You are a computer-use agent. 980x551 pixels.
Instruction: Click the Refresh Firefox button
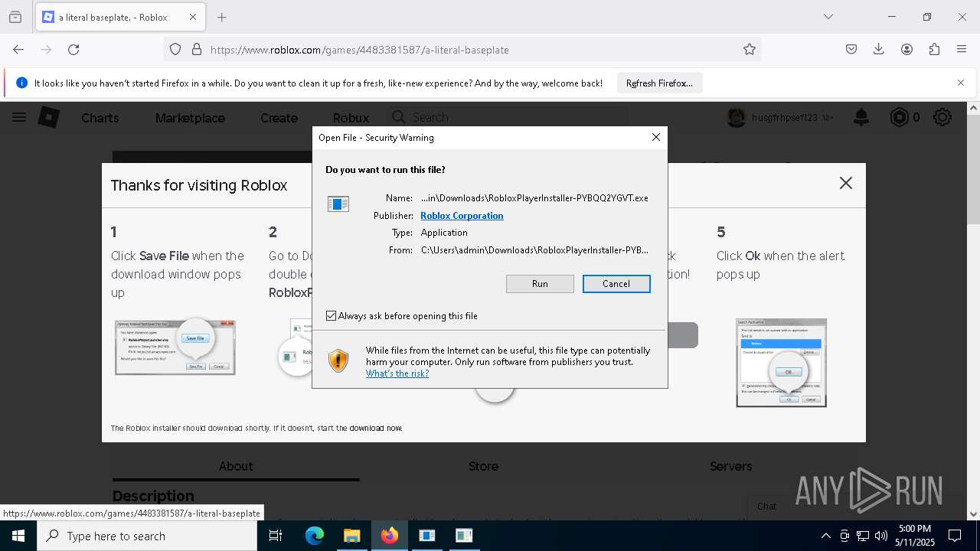pyautogui.click(x=659, y=83)
